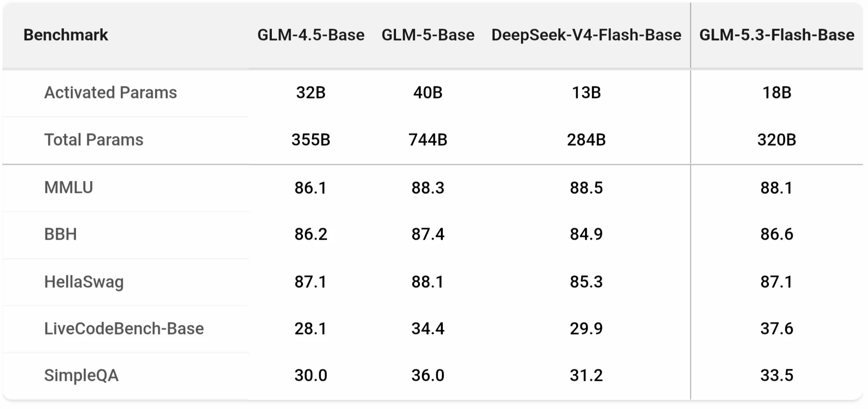This screenshot has height=409, width=868.
Task: Select the HellaSwag row label
Action: pos(84,282)
